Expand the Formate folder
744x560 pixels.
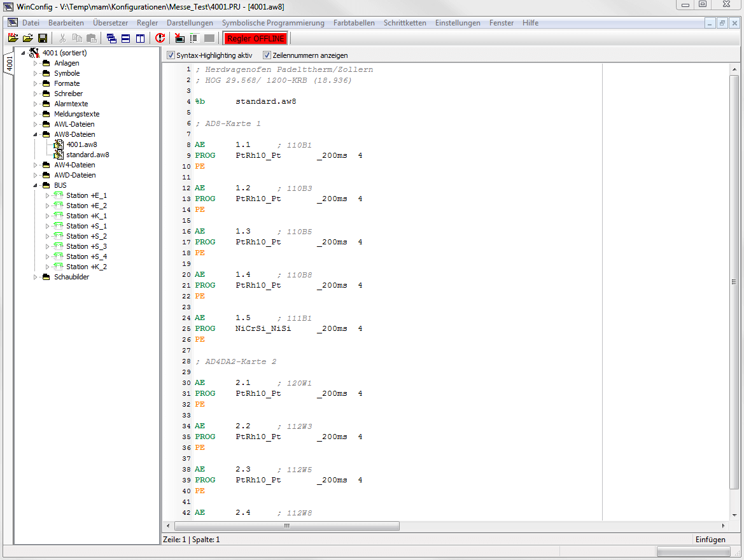click(35, 83)
